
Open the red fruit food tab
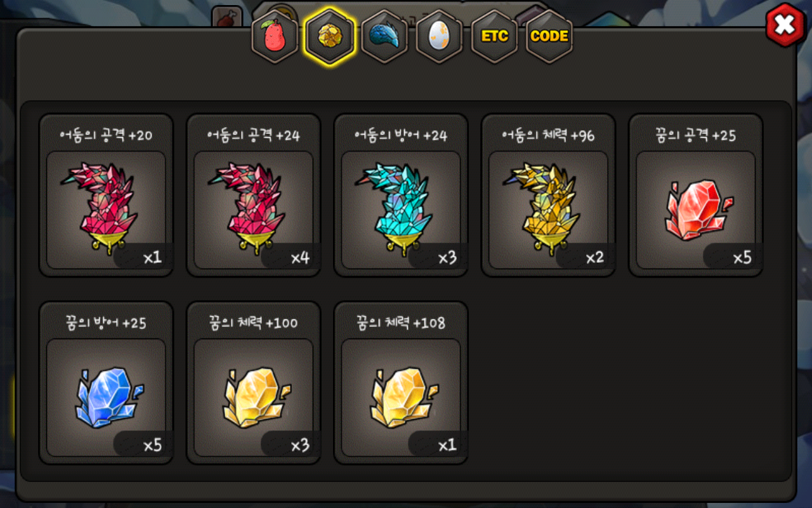[x=275, y=36]
